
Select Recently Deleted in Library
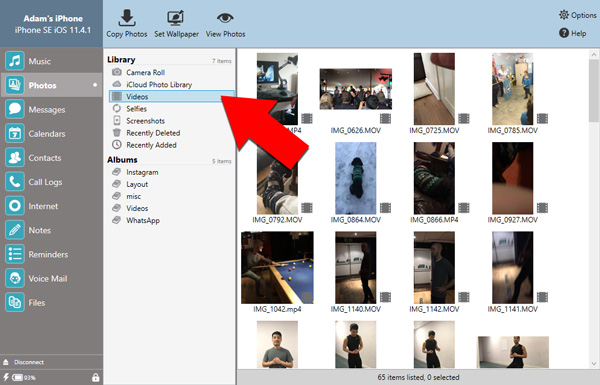171,133
